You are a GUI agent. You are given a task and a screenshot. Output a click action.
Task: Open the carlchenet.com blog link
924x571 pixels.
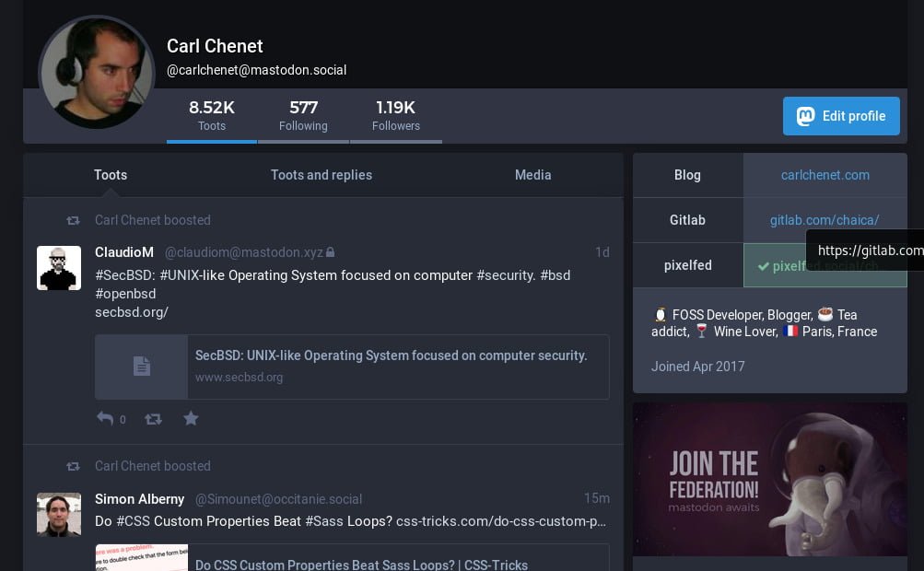point(825,175)
